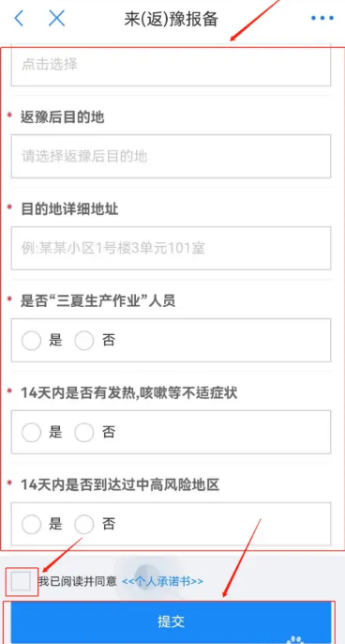Open the 点击选择 picker field
Viewport: 345px width, 644px height.
coord(171,64)
